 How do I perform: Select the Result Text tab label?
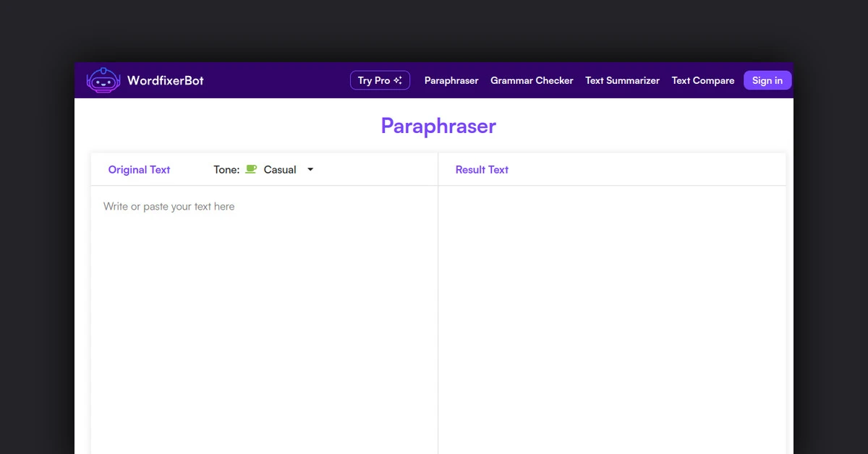[482, 170]
